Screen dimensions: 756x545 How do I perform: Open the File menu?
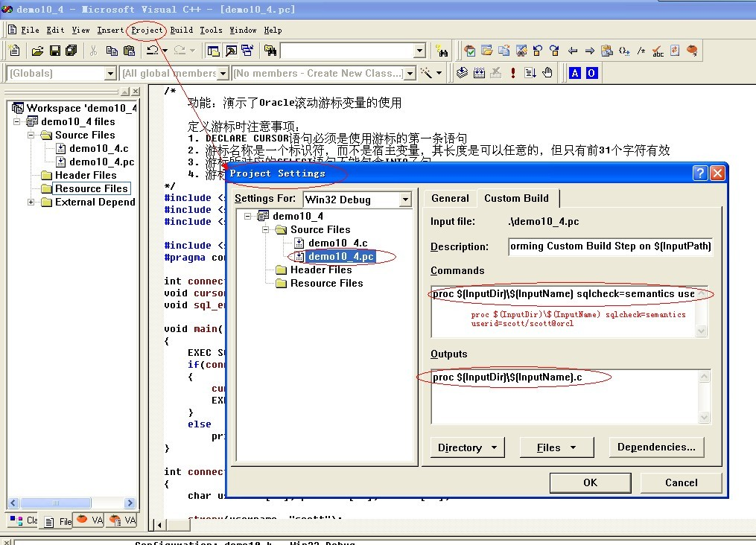coord(30,30)
